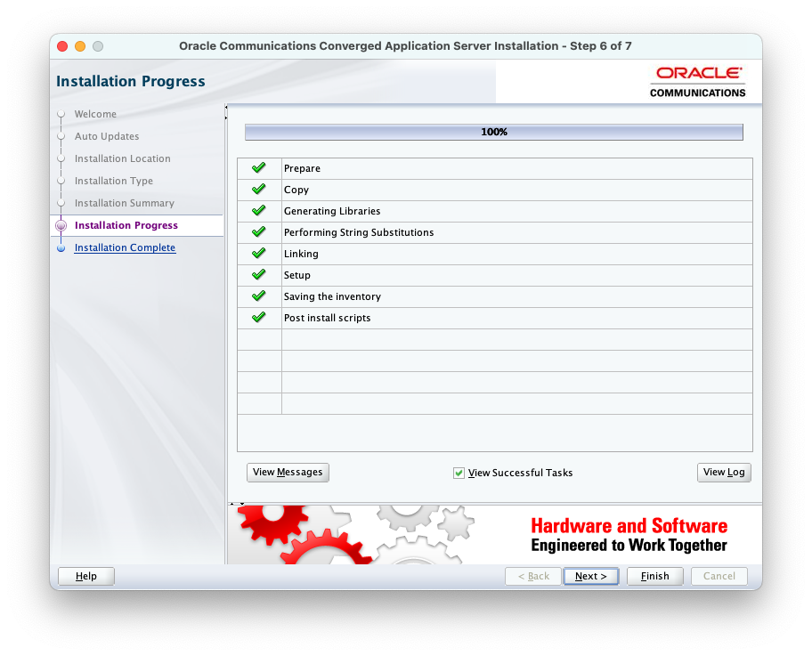Image resolution: width=812 pixels, height=656 pixels.
Task: Select the Installation Progress step in sidebar
Action: point(126,225)
